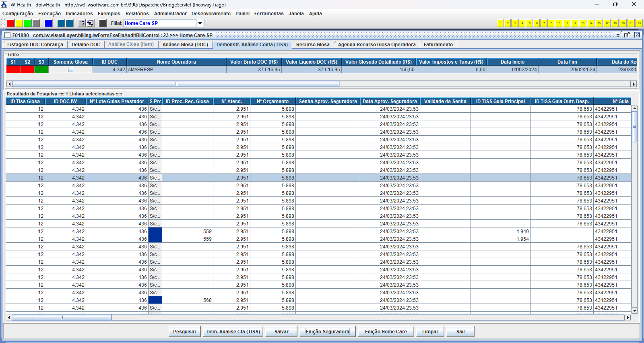Screen dimensions: 644x343
Task: Open yellow window shortcut number 23
Action: coord(639,23)
